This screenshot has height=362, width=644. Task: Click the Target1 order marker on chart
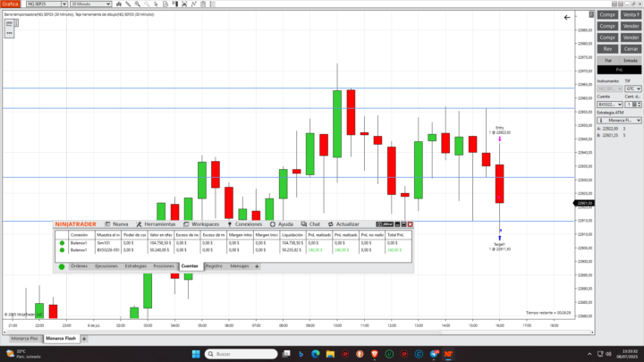pyautogui.click(x=500, y=238)
